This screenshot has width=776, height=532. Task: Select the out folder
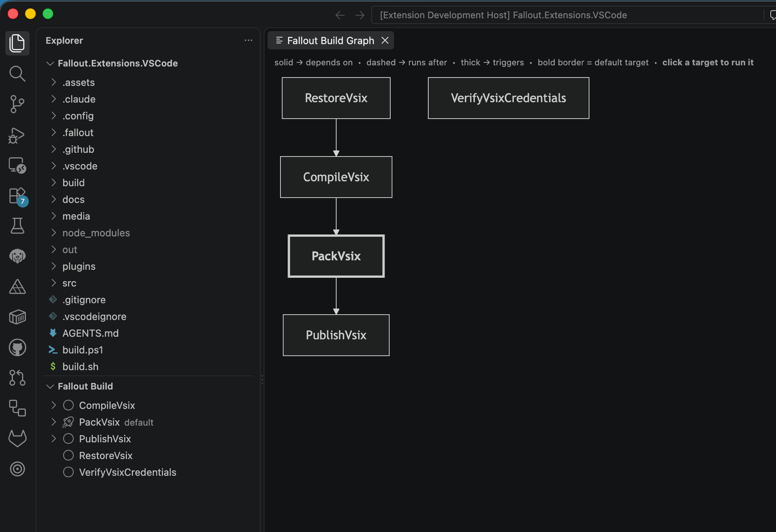pos(147,250)
